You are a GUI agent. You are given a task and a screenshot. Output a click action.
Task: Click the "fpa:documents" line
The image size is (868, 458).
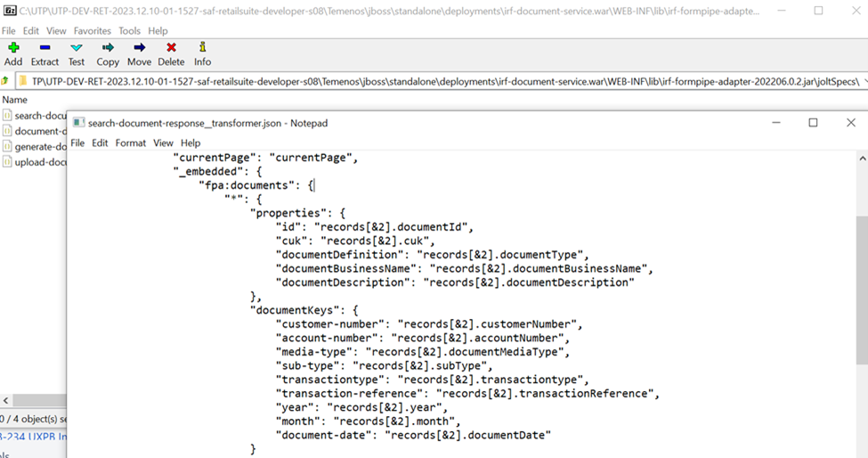click(x=256, y=185)
